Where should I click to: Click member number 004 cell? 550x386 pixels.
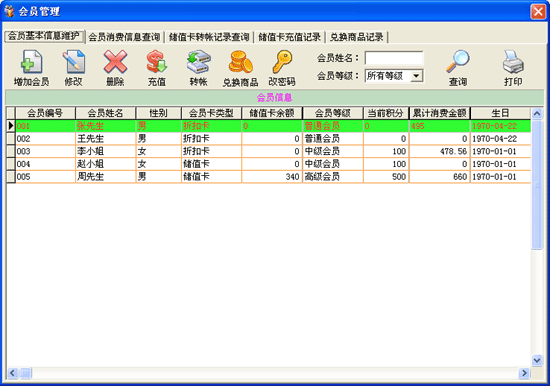tap(45, 164)
